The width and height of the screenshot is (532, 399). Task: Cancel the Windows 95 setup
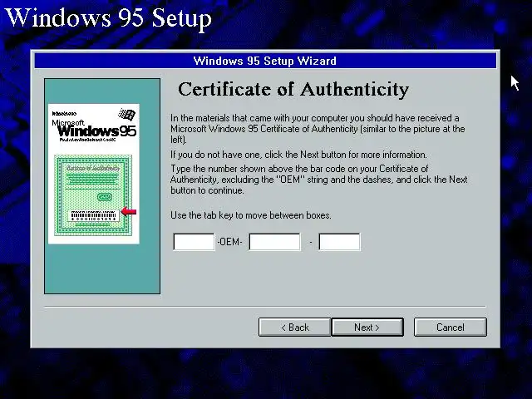[451, 327]
